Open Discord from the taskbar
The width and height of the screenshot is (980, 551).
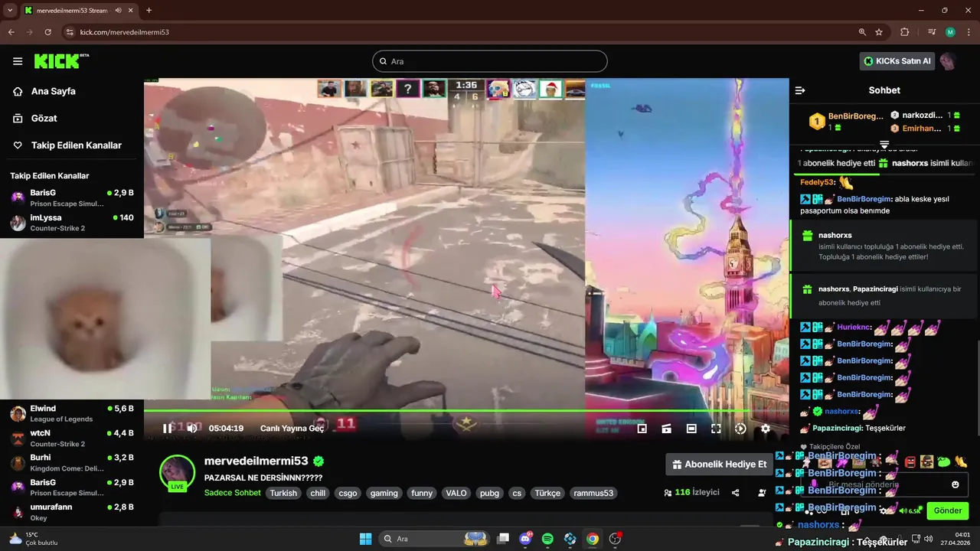(x=525, y=539)
